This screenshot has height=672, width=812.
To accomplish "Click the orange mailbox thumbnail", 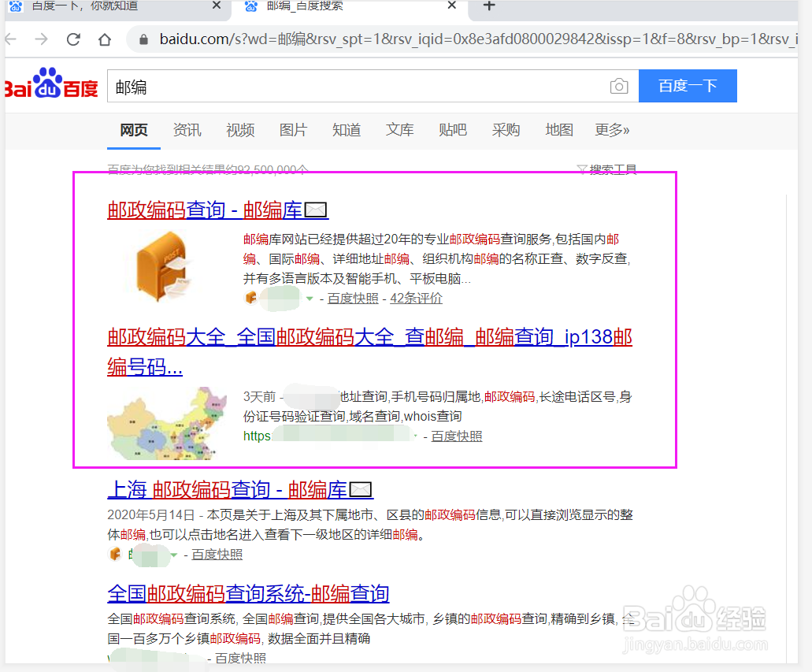I will pyautogui.click(x=165, y=266).
